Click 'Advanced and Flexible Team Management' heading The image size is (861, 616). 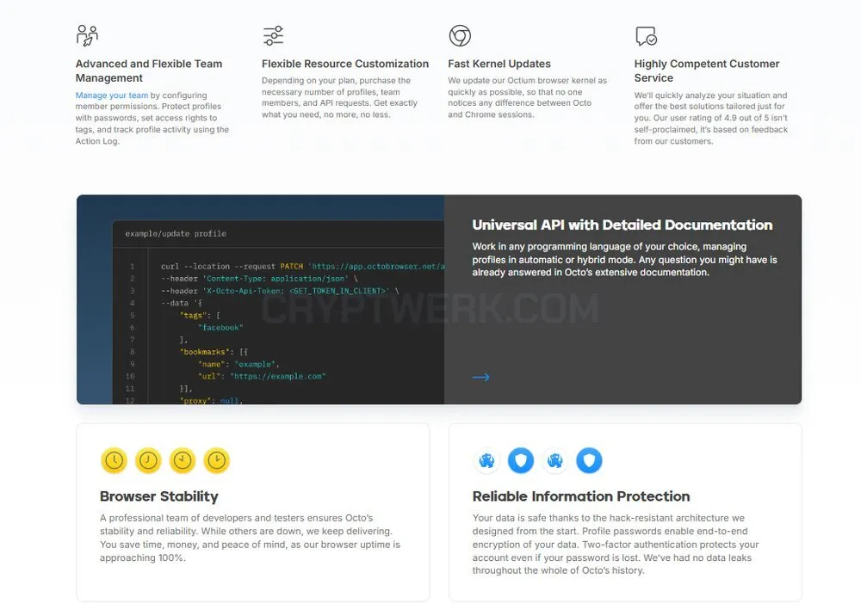click(x=149, y=71)
